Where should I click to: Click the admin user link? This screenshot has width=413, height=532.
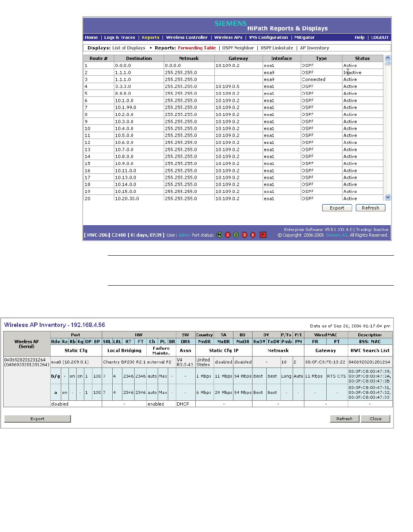(184, 235)
